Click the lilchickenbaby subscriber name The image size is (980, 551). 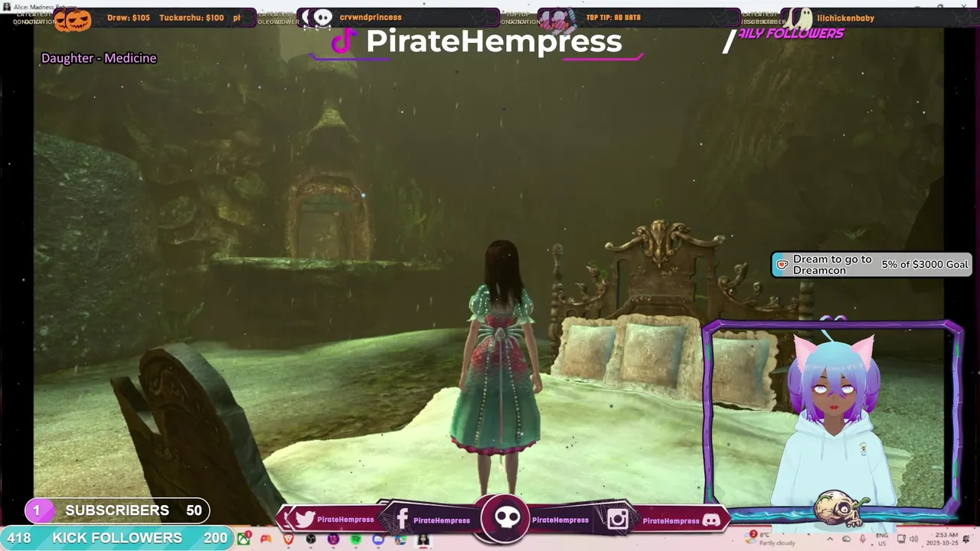(845, 18)
